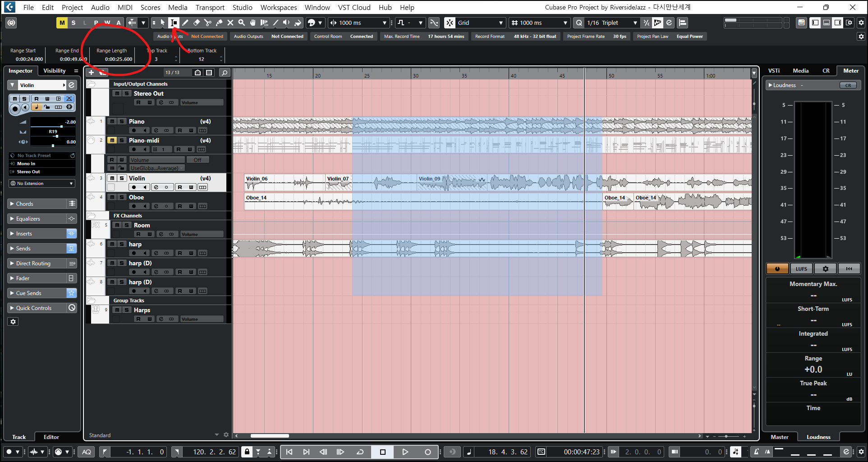
Task: Switch to the Visibility tab
Action: point(54,71)
